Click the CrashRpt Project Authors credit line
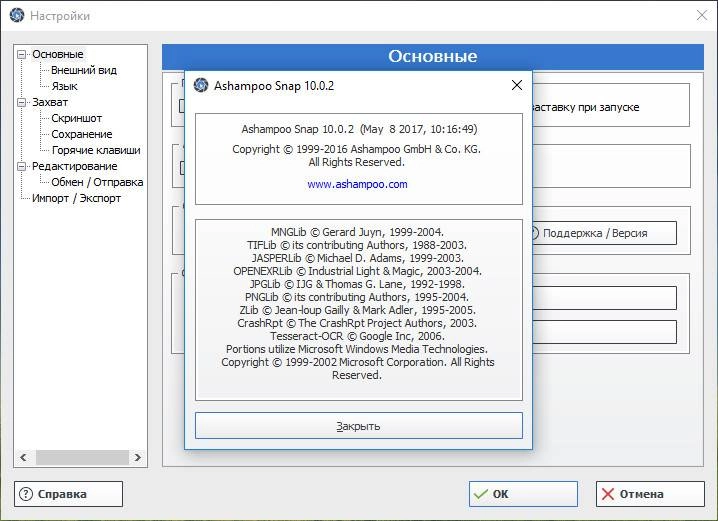 click(x=357, y=323)
